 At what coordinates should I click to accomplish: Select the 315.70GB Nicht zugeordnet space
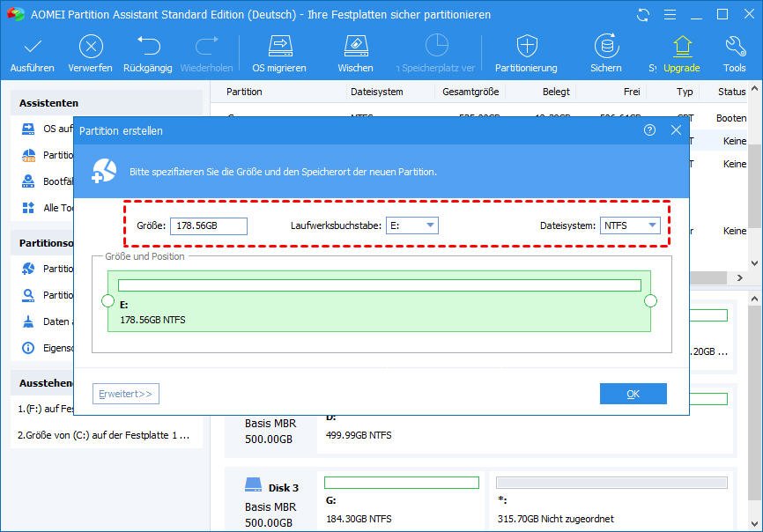(612, 501)
